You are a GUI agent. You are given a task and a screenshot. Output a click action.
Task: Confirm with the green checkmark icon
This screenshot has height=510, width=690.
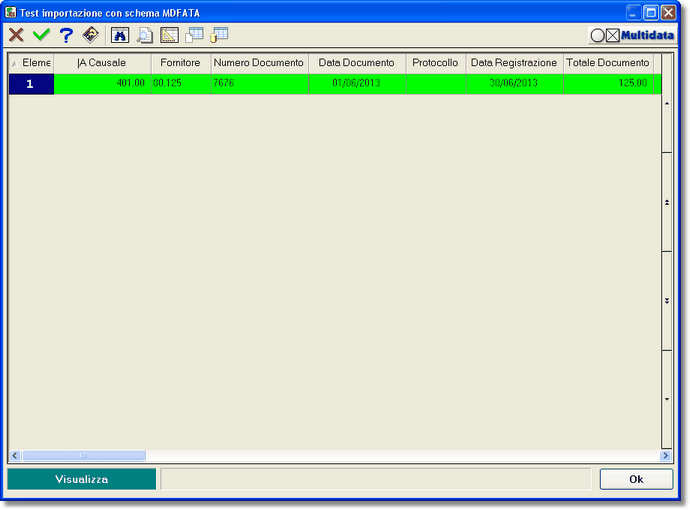point(41,35)
